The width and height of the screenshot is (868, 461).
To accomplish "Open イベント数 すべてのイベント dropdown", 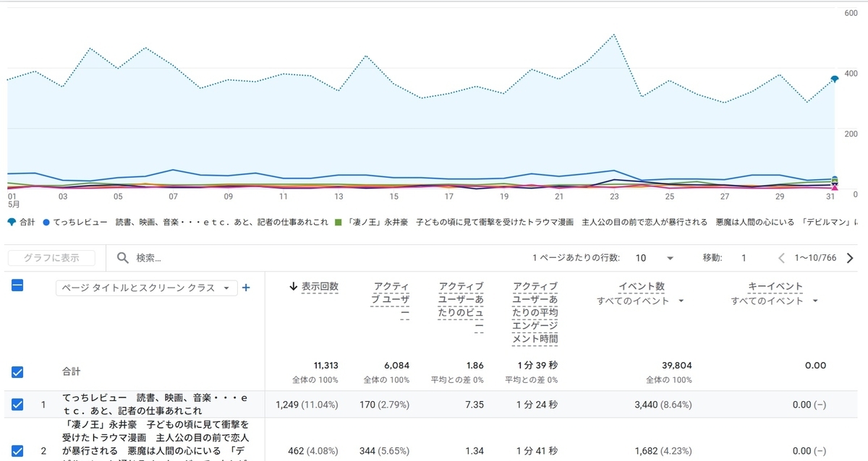I will [639, 301].
